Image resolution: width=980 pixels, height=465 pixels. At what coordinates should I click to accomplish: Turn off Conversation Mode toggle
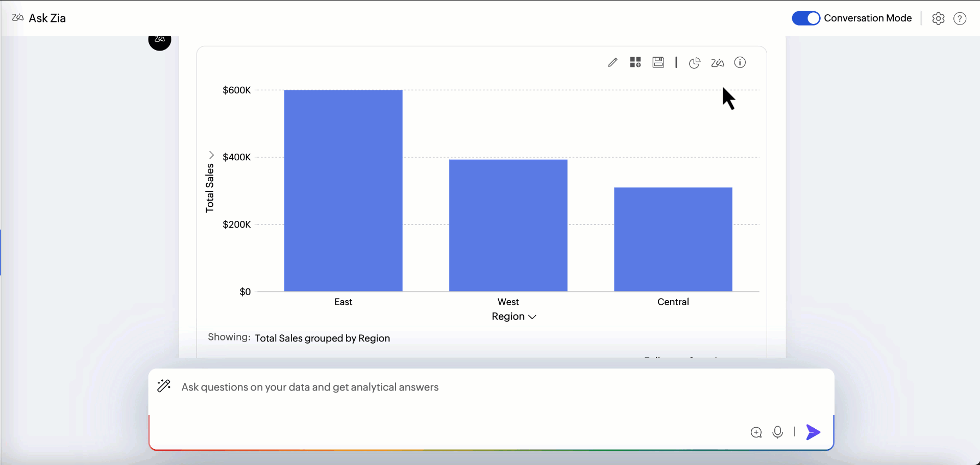[806, 18]
